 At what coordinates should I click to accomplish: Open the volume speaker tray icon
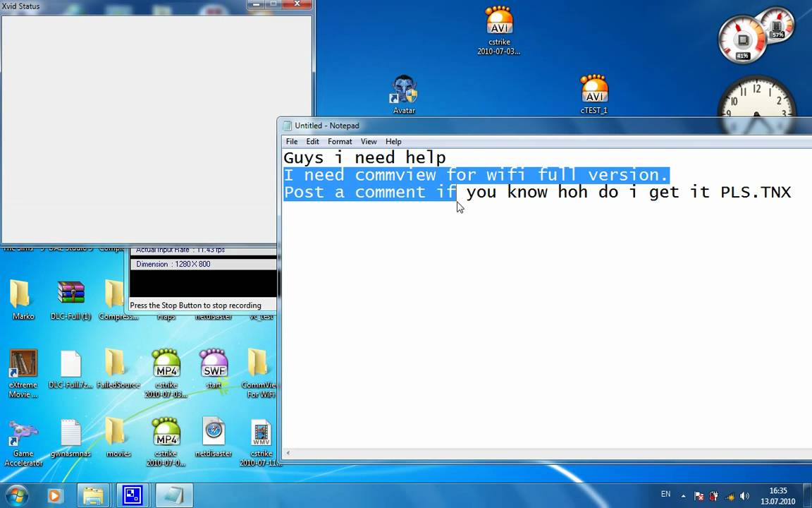point(745,496)
